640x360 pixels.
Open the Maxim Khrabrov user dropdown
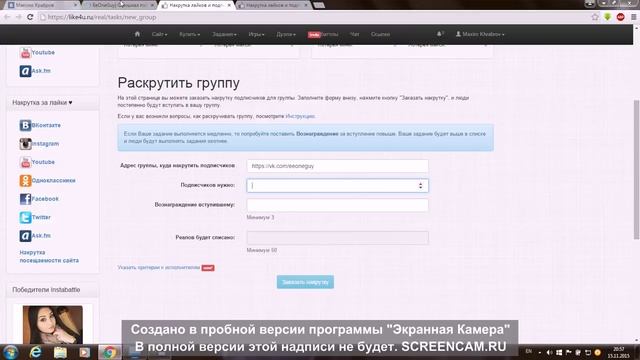(480, 34)
